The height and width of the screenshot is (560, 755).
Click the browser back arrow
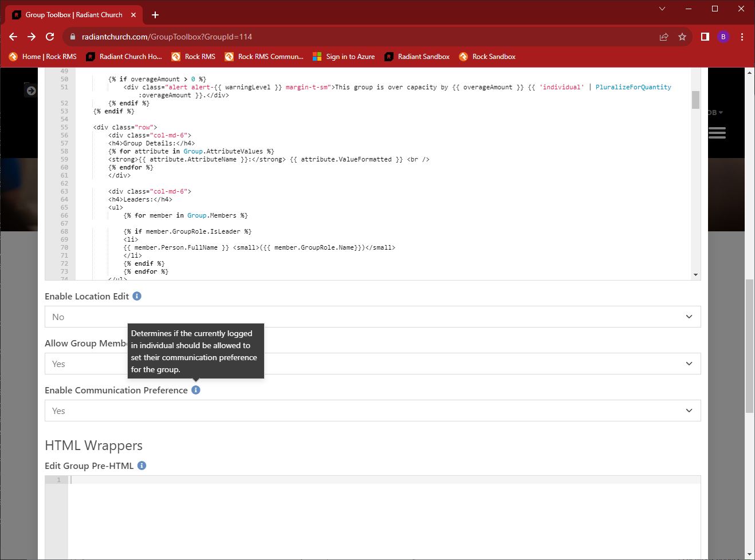coord(13,37)
